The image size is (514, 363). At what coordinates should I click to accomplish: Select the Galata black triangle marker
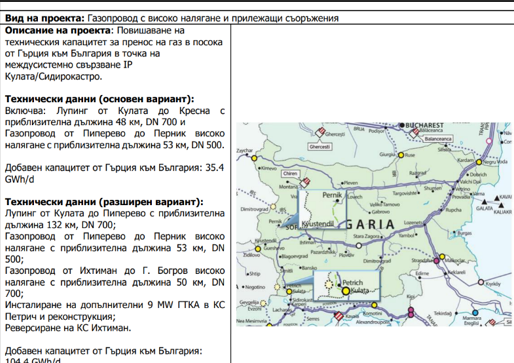point(484,202)
